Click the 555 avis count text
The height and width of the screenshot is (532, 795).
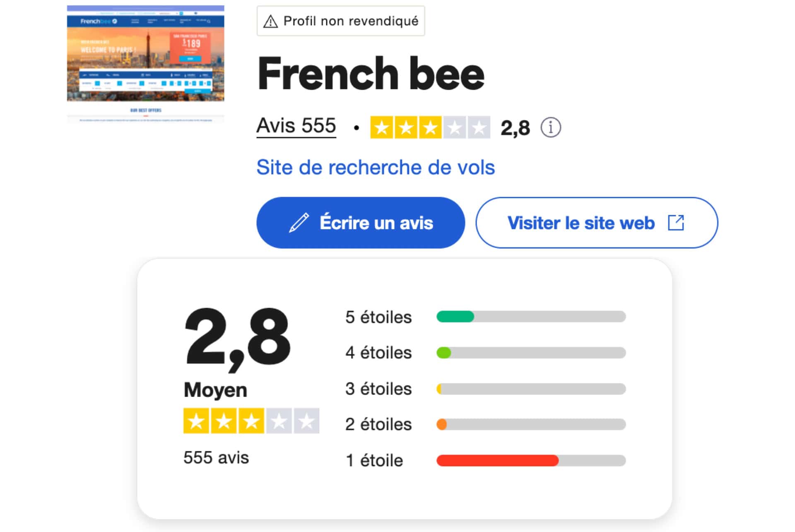(216, 458)
